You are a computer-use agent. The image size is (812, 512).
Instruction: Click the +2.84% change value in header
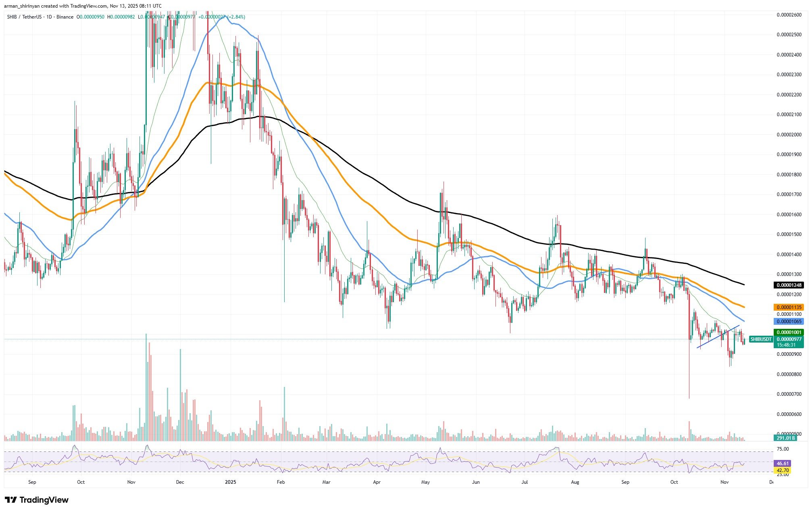pos(236,17)
